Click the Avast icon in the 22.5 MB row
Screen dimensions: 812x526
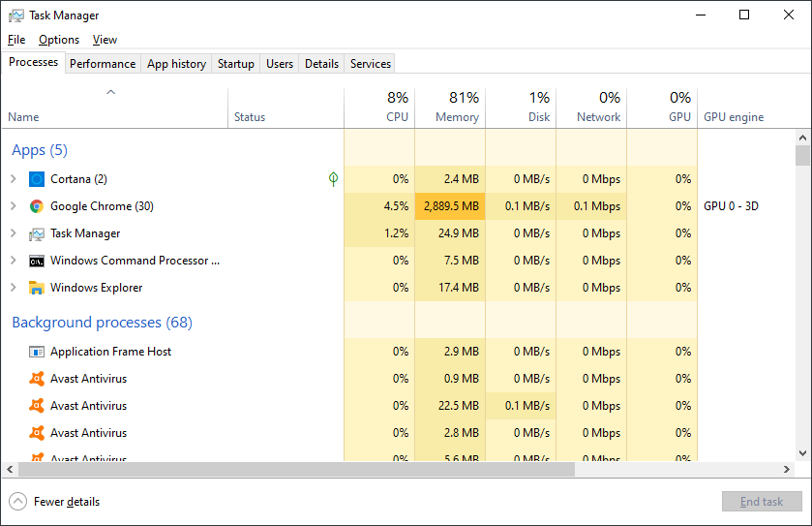coord(37,406)
